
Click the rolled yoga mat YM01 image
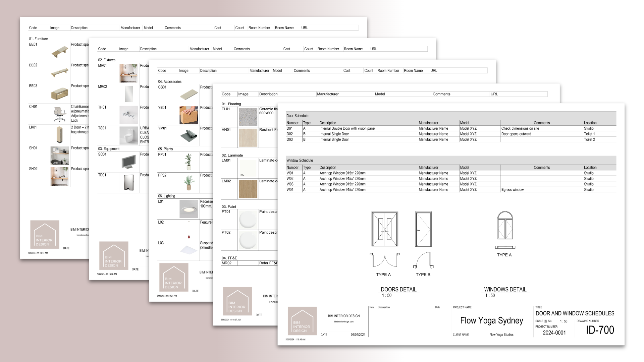189,136
